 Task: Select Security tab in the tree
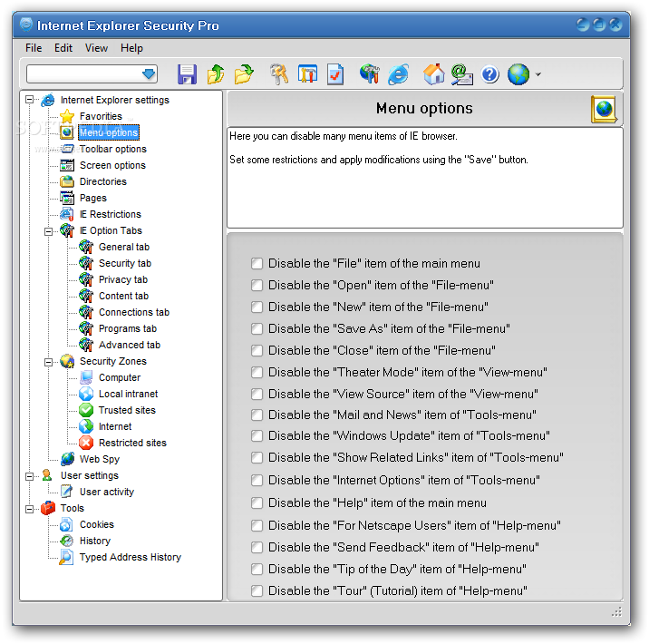[x=125, y=263]
